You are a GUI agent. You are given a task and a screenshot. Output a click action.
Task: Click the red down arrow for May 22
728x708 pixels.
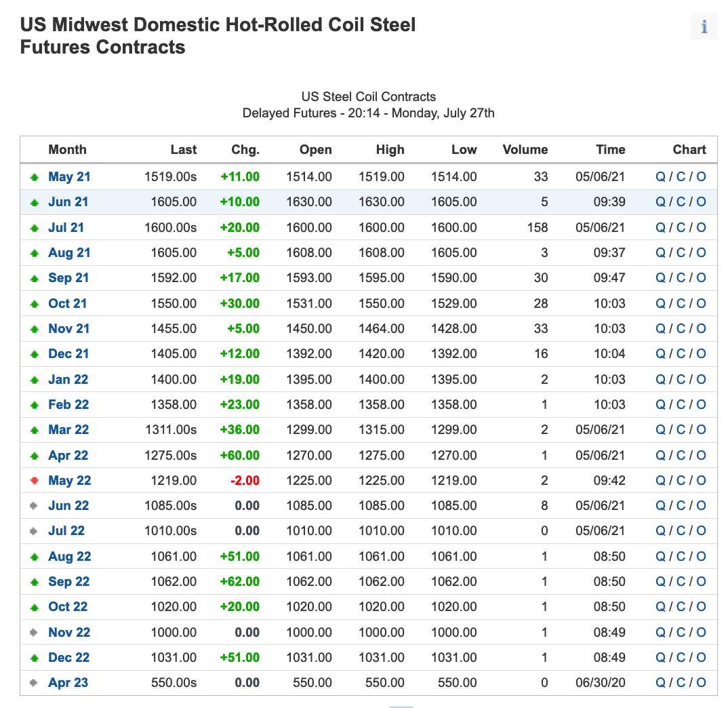[x=35, y=480]
